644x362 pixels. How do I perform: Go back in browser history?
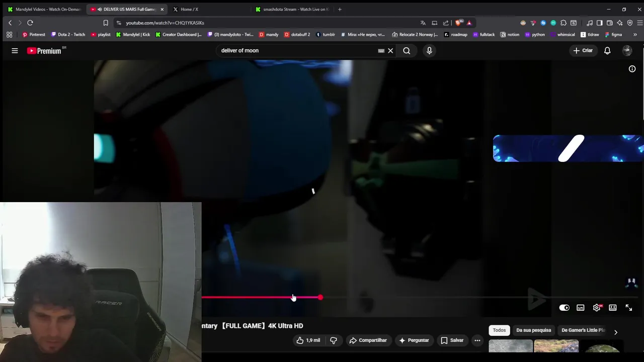pyautogui.click(x=10, y=23)
